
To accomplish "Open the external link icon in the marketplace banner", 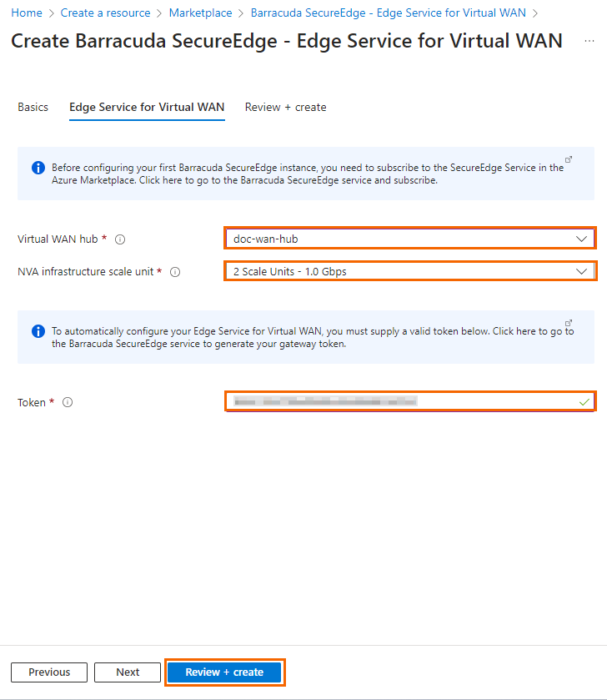I will tap(569, 159).
